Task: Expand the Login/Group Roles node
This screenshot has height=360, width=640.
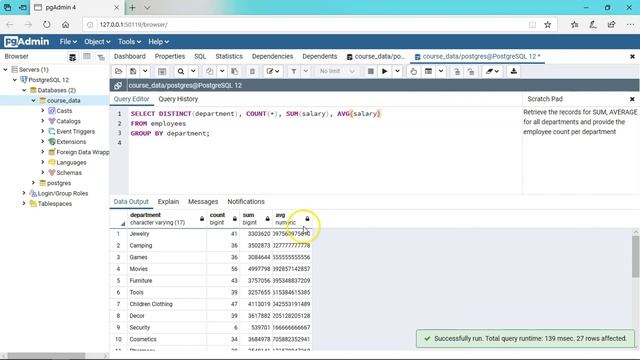Action: coord(24,193)
